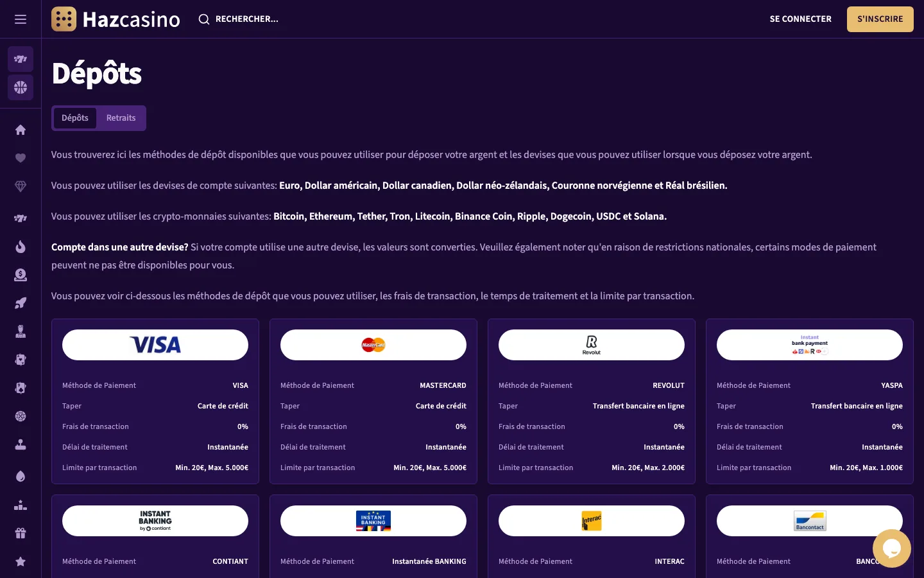Click the Hazcasino dice logo

(x=64, y=19)
